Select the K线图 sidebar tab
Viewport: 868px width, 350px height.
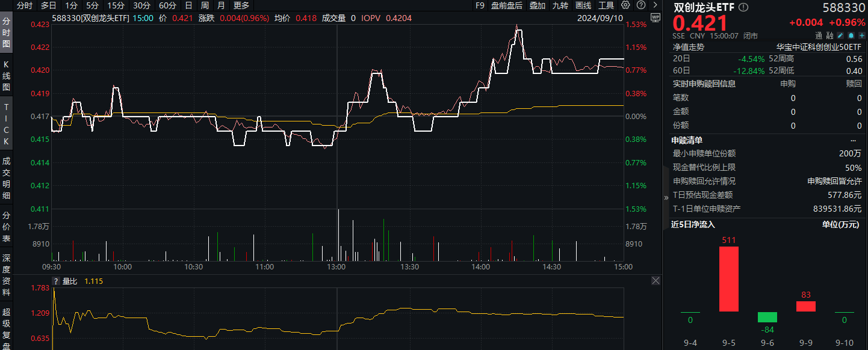coord(7,75)
